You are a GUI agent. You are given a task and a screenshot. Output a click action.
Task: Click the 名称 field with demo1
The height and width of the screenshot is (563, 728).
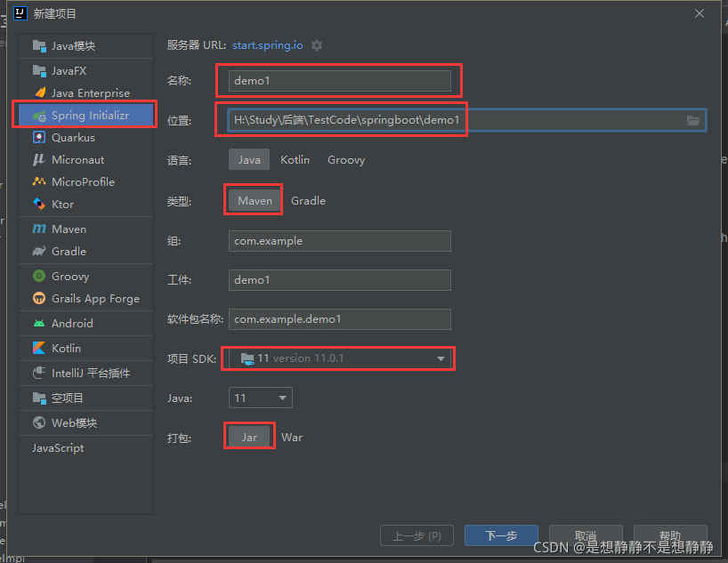tap(340, 81)
